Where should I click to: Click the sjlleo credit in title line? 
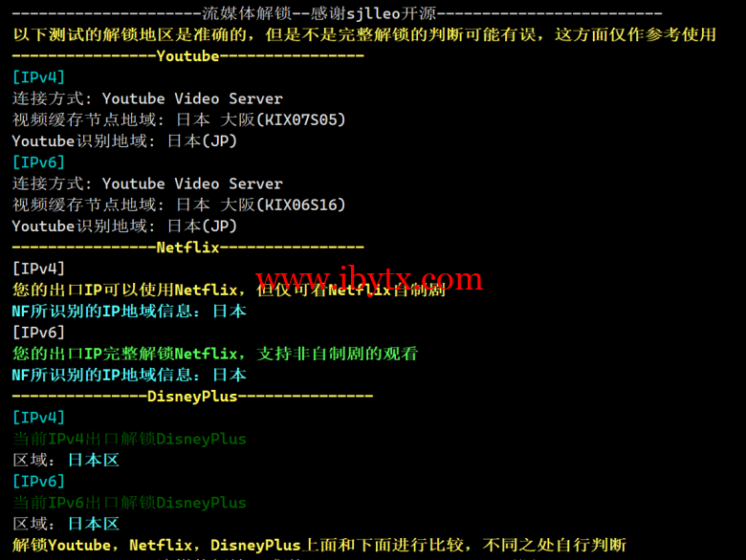click(373, 13)
